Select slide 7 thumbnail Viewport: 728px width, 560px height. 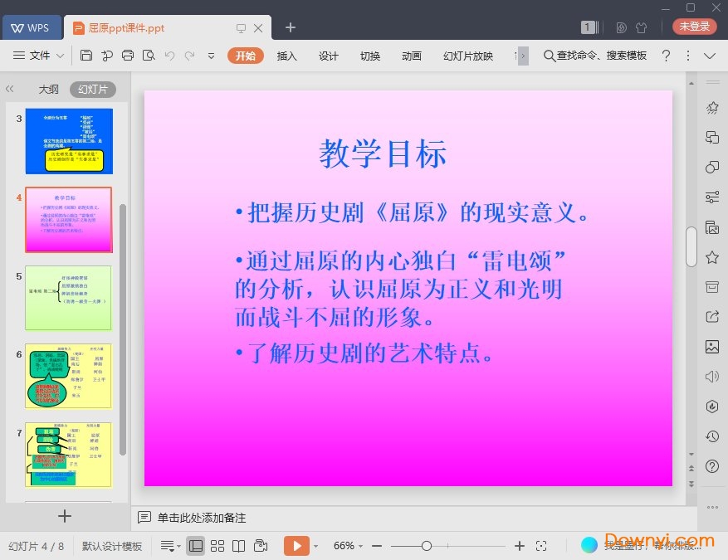click(x=68, y=455)
